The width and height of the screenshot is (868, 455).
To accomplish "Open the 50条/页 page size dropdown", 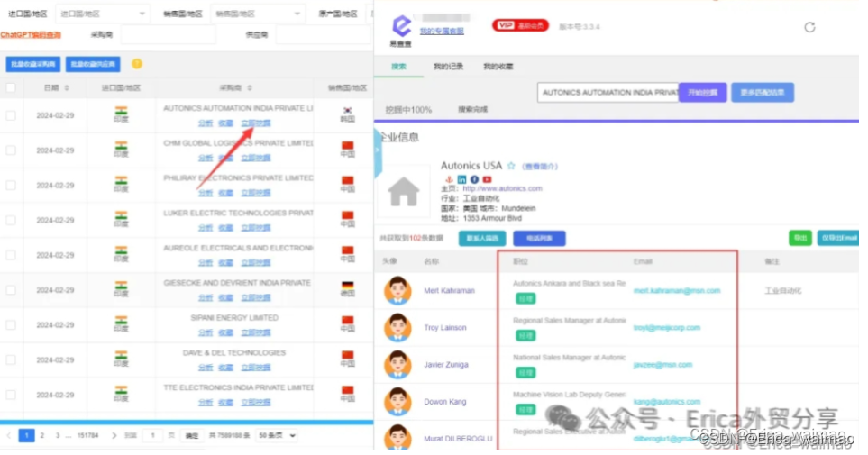I will pos(277,435).
